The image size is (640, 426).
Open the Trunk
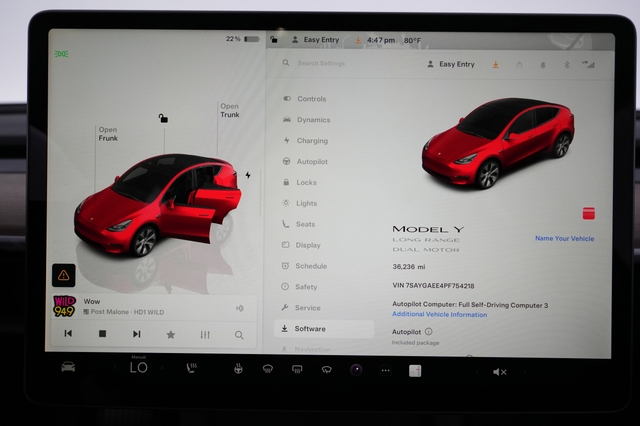pos(230,110)
